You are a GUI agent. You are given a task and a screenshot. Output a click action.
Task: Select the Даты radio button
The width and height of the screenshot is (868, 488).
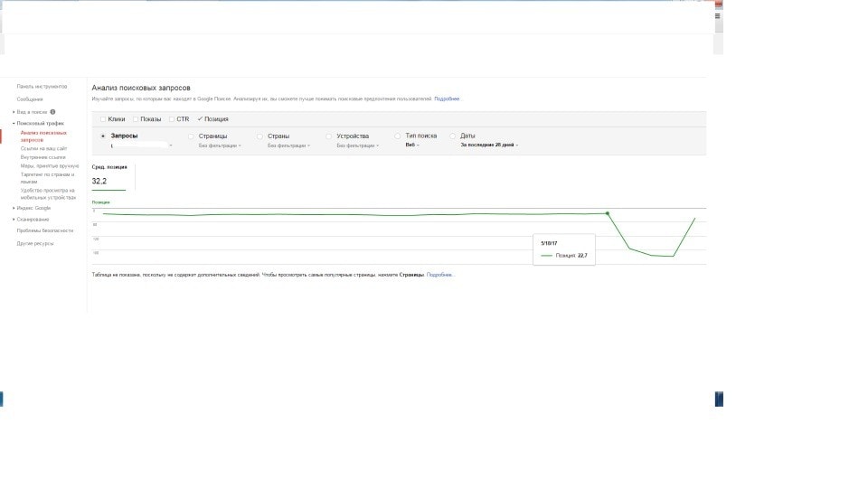[x=452, y=136]
